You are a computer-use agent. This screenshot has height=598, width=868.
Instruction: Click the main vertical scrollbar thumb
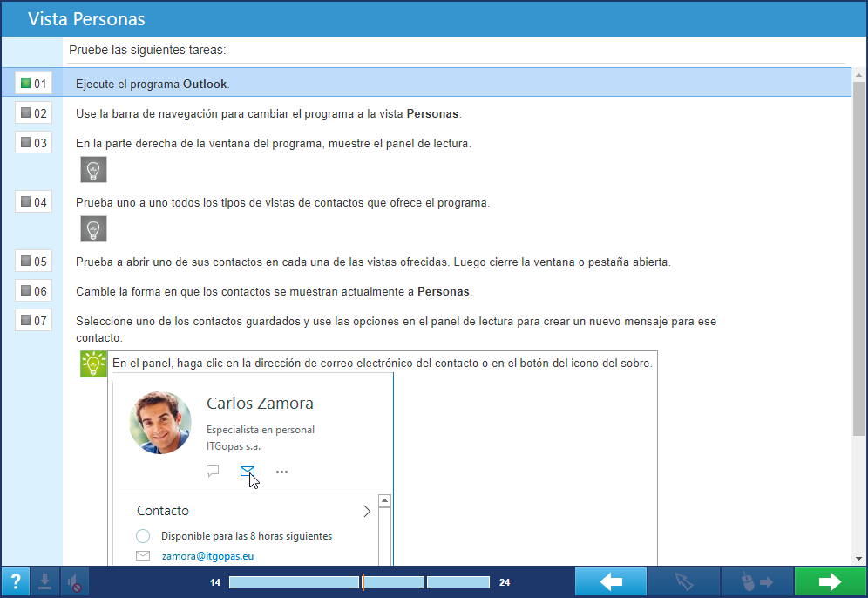pyautogui.click(x=858, y=259)
